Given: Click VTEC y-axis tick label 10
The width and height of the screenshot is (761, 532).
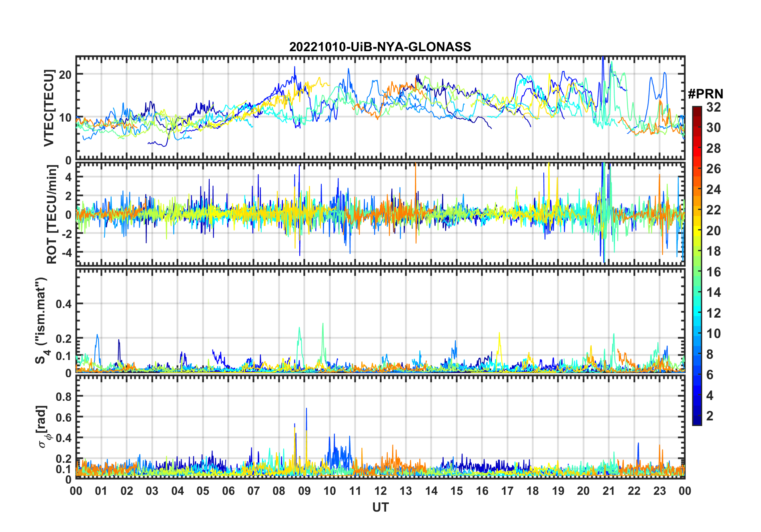Looking at the screenshot, I should (65, 118).
